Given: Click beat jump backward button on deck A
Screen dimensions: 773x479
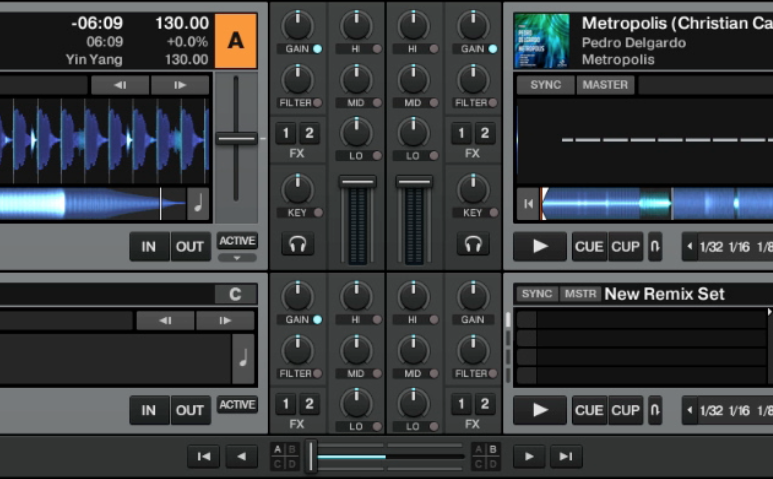Looking at the screenshot, I should 119,85.
